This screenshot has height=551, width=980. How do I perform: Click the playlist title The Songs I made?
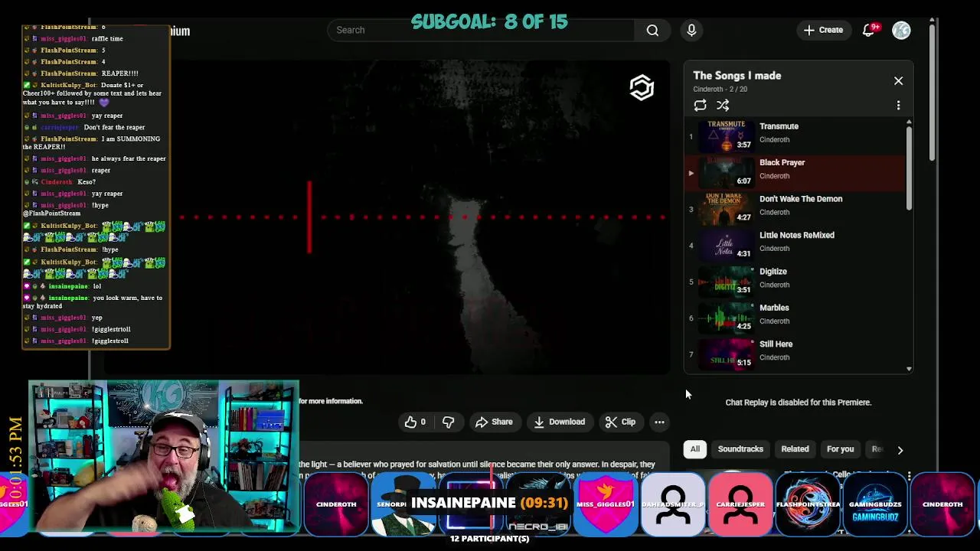[x=737, y=76]
